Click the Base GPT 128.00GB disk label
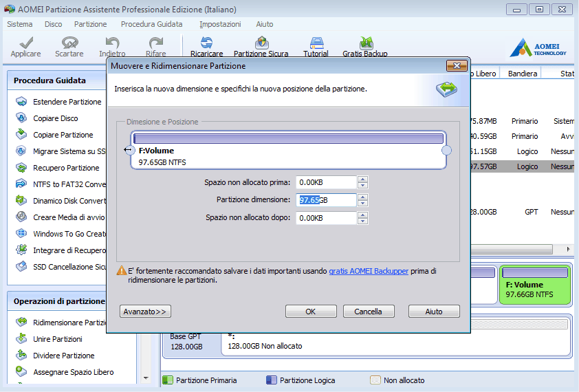Viewport: 579px width, 392px height. click(186, 342)
